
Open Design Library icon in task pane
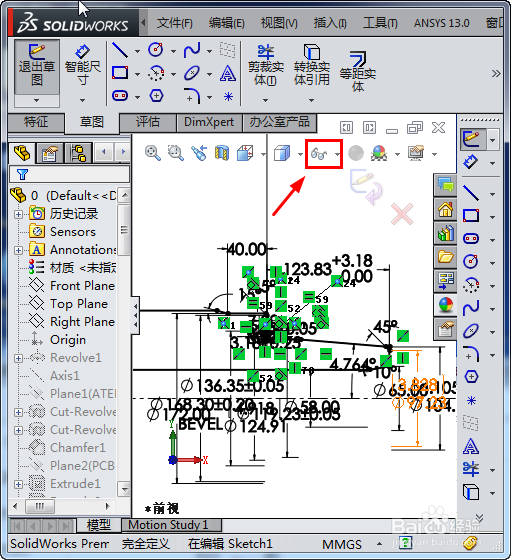point(445,233)
